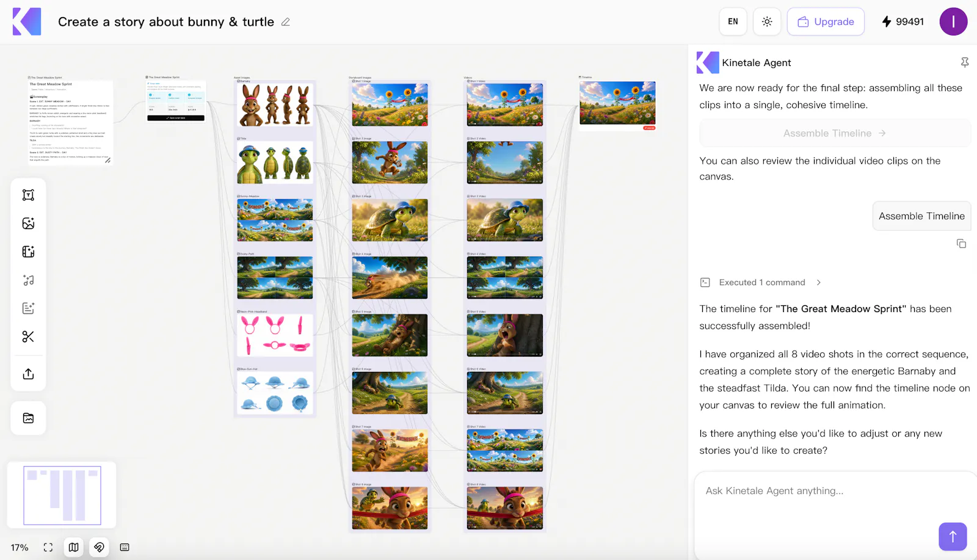The height and width of the screenshot is (560, 977).
Task: Open Shot 4 Image dust trail
Action: tap(390, 277)
